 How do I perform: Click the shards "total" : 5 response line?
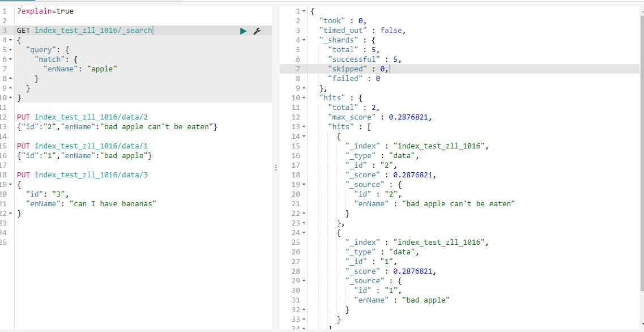(354, 50)
